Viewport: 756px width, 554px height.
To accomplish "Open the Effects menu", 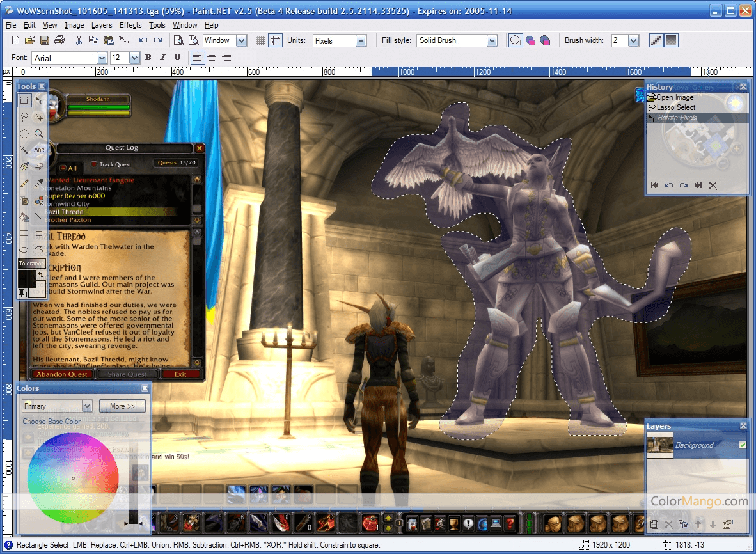I will pos(130,25).
